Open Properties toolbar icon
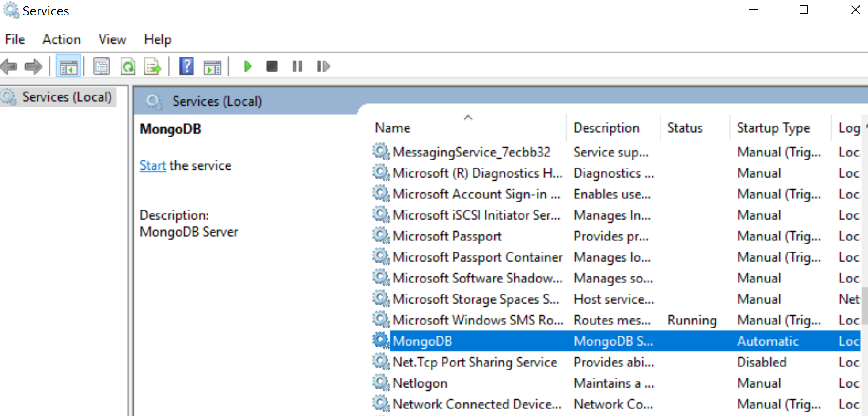The height and width of the screenshot is (416, 868). (x=101, y=67)
